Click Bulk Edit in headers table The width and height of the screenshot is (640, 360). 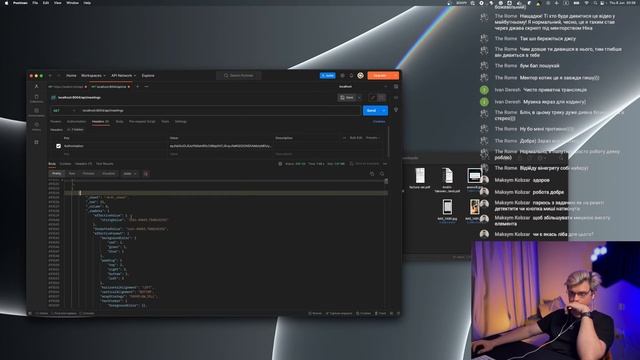tap(356, 138)
